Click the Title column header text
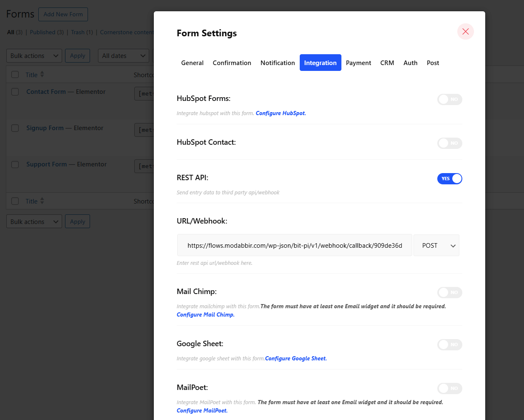Image resolution: width=524 pixels, height=420 pixels. 32,75
